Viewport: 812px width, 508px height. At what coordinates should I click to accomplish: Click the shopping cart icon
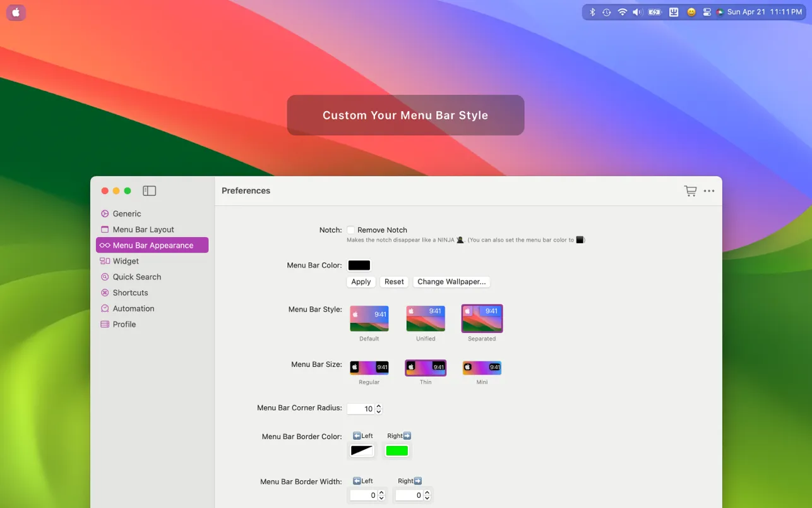click(690, 191)
